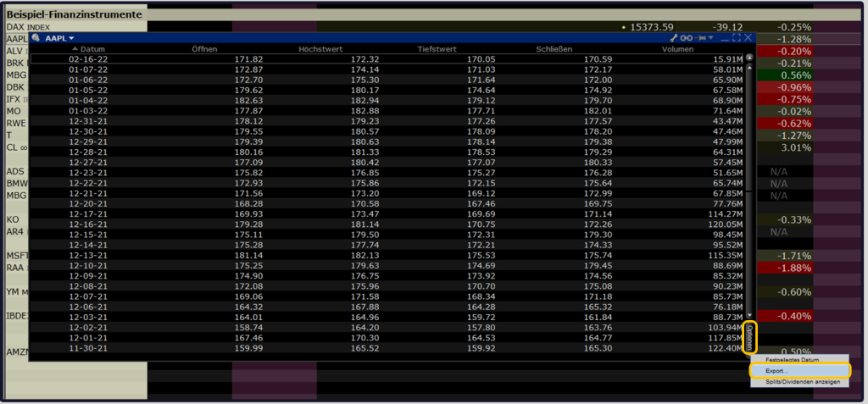The height and width of the screenshot is (404, 868).
Task: Click the scrollbar down arrow
Action: [749, 315]
